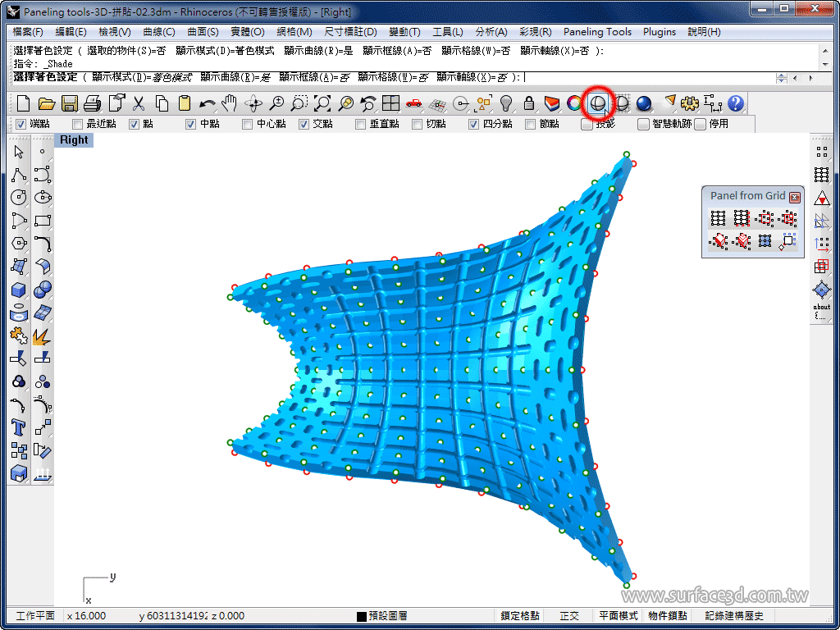Click the blue shaded grid icon in Panel from Grid
This screenshot has height=630, width=840.
[765, 241]
